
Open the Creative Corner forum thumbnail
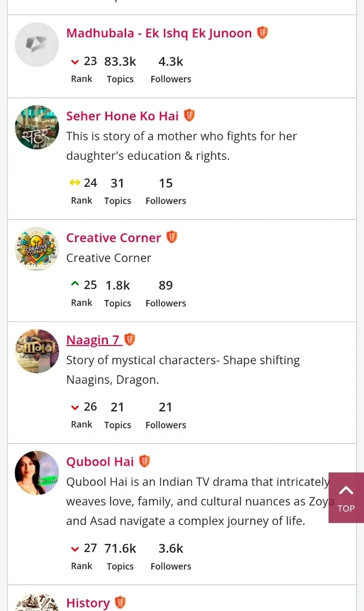(x=37, y=249)
